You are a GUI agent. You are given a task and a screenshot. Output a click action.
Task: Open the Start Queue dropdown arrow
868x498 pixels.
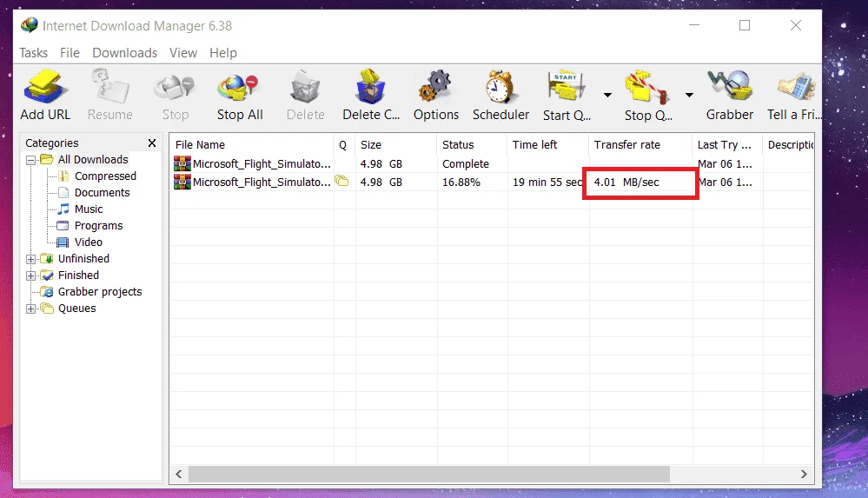pyautogui.click(x=607, y=96)
